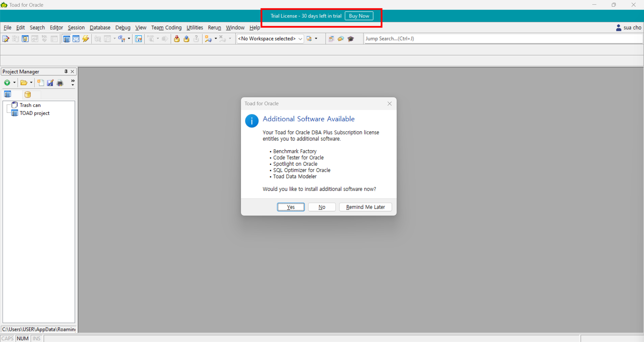The width and height of the screenshot is (644, 342).
Task: Open a new Editor window from toolbar
Action: pos(6,39)
